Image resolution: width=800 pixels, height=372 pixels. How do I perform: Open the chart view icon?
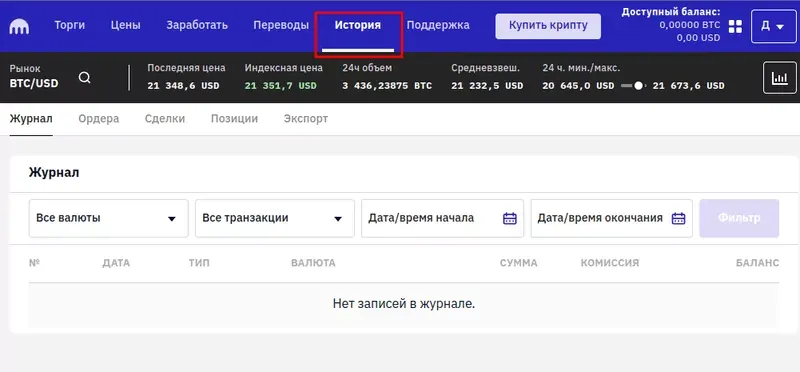click(780, 78)
